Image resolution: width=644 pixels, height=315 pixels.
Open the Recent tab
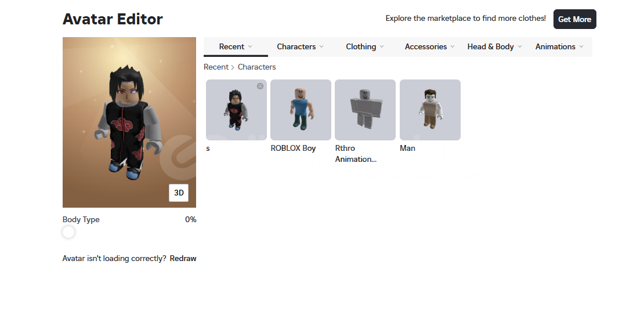point(236,47)
